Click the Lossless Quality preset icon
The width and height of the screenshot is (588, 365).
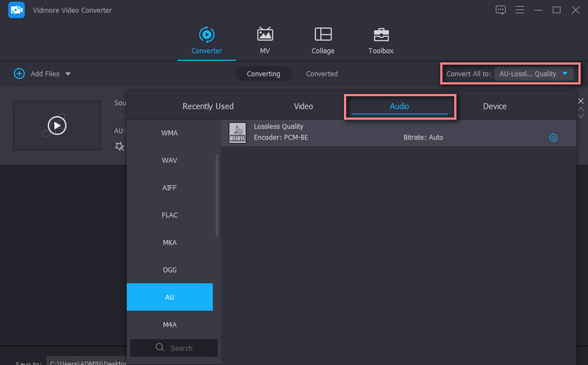pyautogui.click(x=237, y=133)
